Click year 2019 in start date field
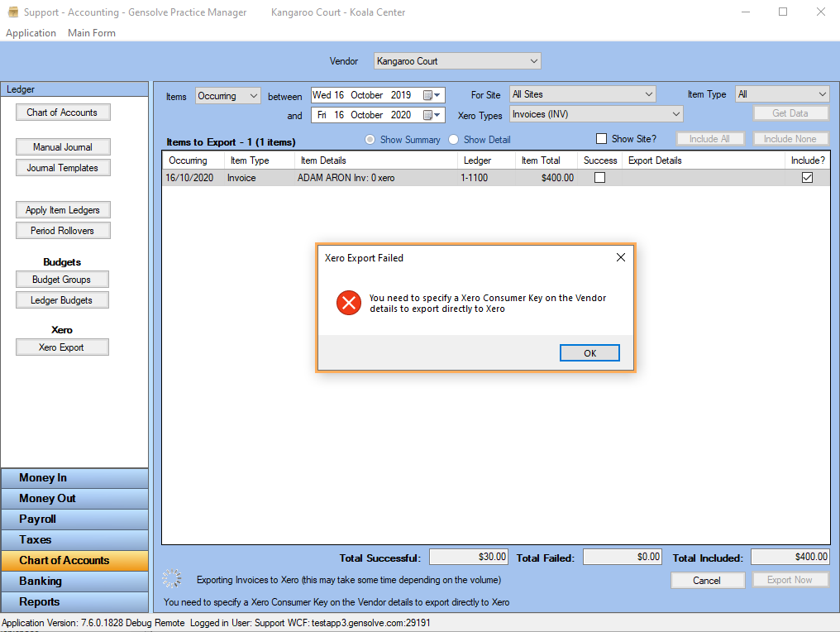The width and height of the screenshot is (840, 632). coord(401,95)
